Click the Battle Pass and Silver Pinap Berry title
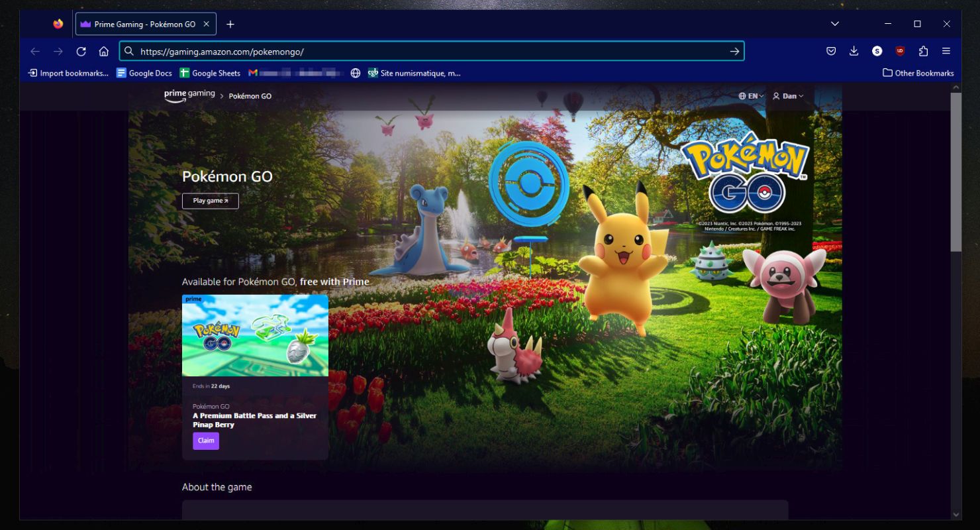 [255, 420]
